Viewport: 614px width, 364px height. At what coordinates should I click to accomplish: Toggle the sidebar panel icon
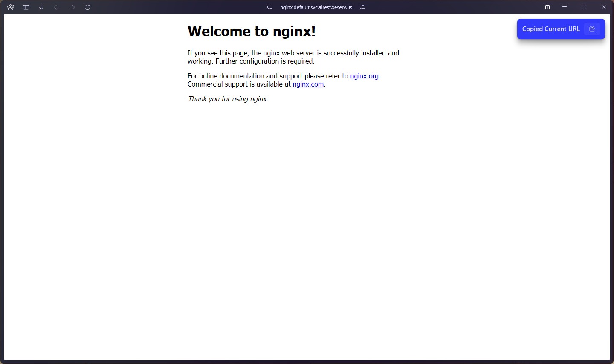click(x=26, y=7)
